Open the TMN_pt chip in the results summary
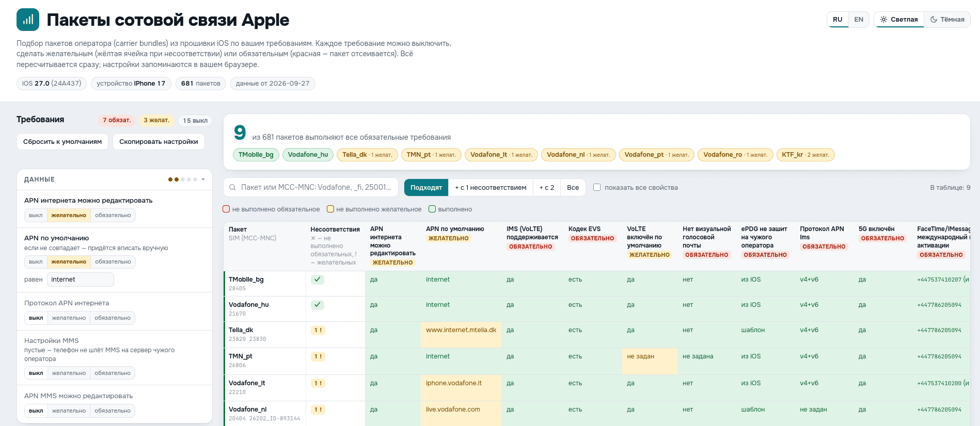Screen dimensions: 980x426 (x=431, y=155)
